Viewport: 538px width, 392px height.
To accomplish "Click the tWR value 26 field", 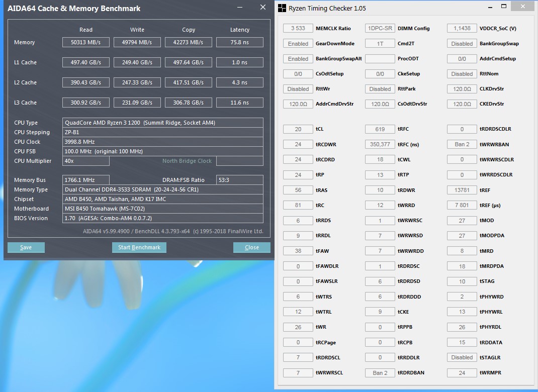I will tap(298, 327).
